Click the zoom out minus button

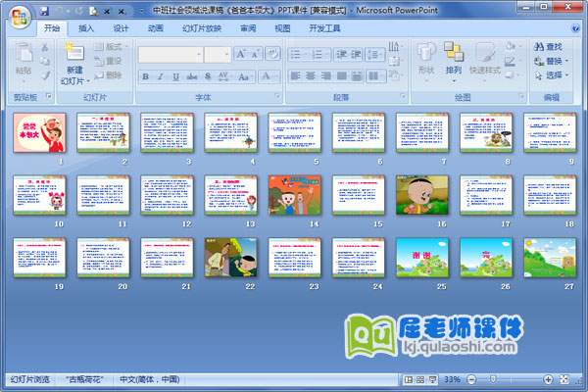(x=469, y=379)
